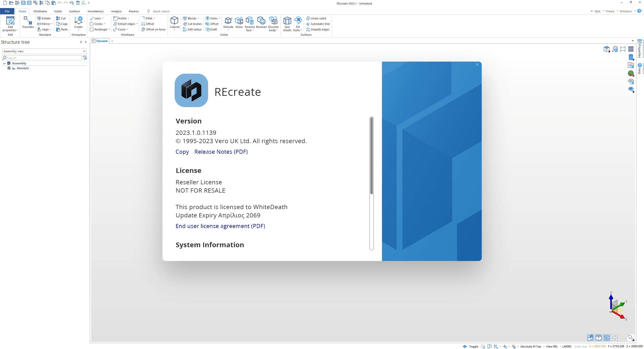Collapse the Assembly tree node
Viewport: 644px width, 349px height.
4,64
